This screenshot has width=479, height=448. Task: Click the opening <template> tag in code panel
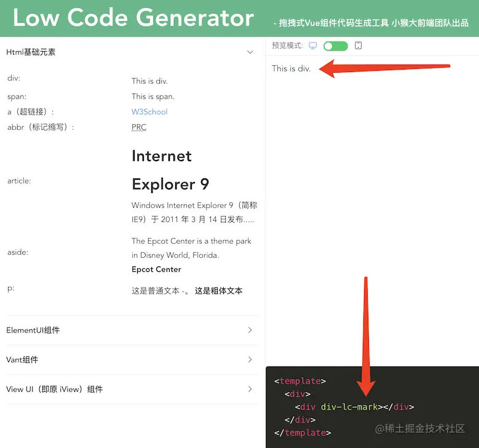(300, 381)
